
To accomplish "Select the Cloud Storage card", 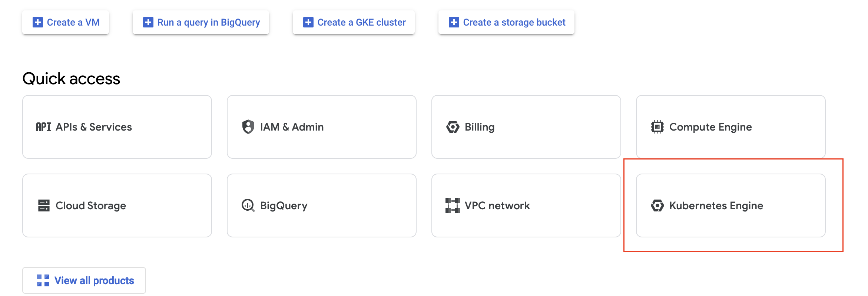I will [x=117, y=205].
